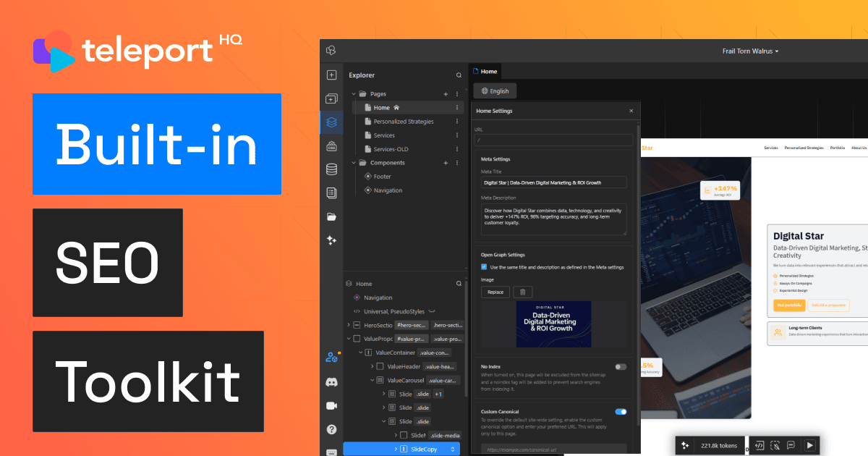Expand the HeroSection layer
Viewport: 868px width, 456px height.
coord(349,325)
